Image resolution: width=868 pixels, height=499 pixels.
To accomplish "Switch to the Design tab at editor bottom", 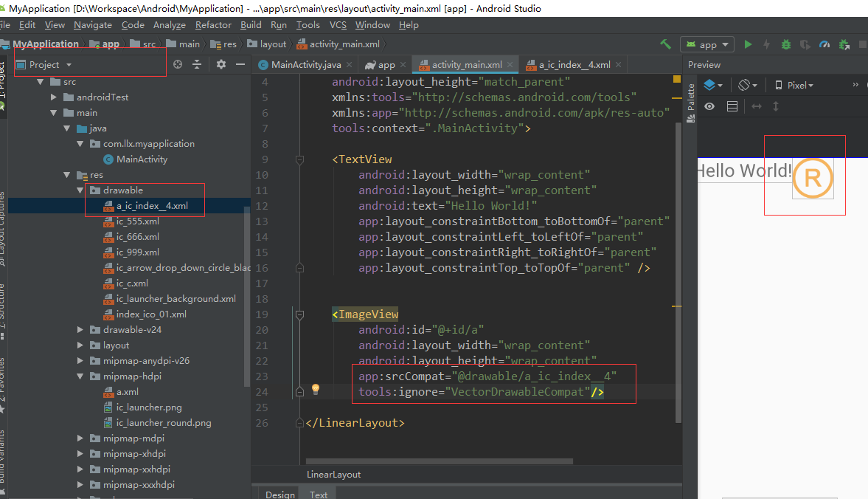I will click(x=280, y=494).
